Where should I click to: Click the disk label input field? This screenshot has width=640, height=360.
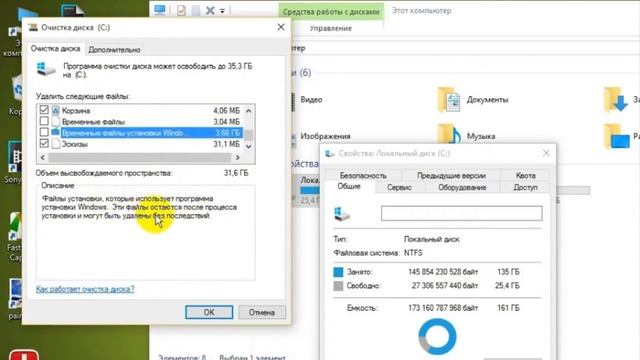pyautogui.click(x=462, y=213)
